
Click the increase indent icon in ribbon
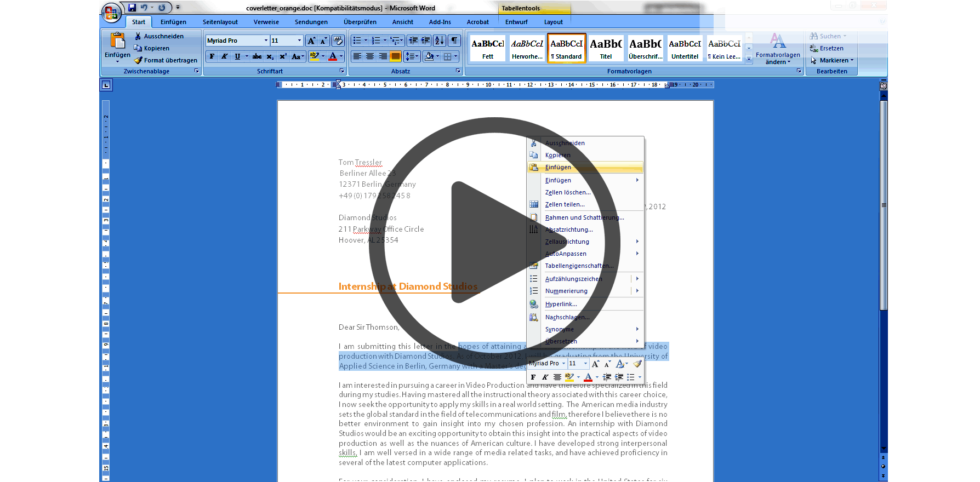click(425, 41)
